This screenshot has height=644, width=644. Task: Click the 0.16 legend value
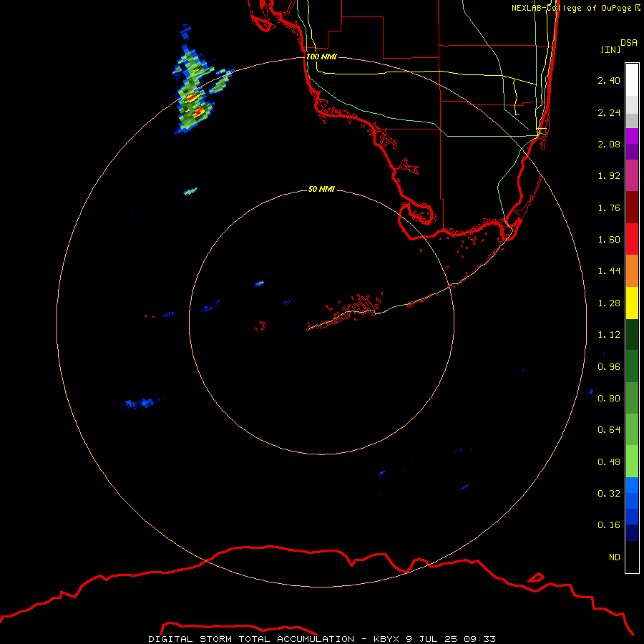tap(609, 525)
